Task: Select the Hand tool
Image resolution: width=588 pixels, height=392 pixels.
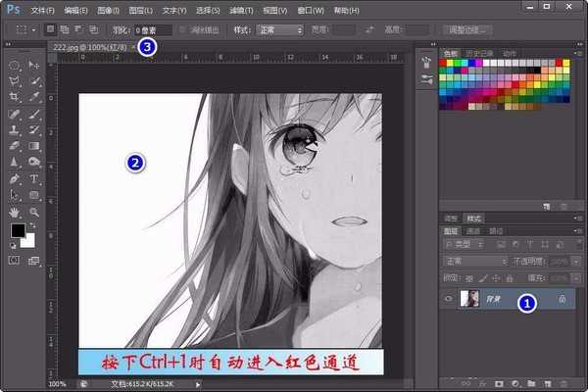Action: point(15,211)
